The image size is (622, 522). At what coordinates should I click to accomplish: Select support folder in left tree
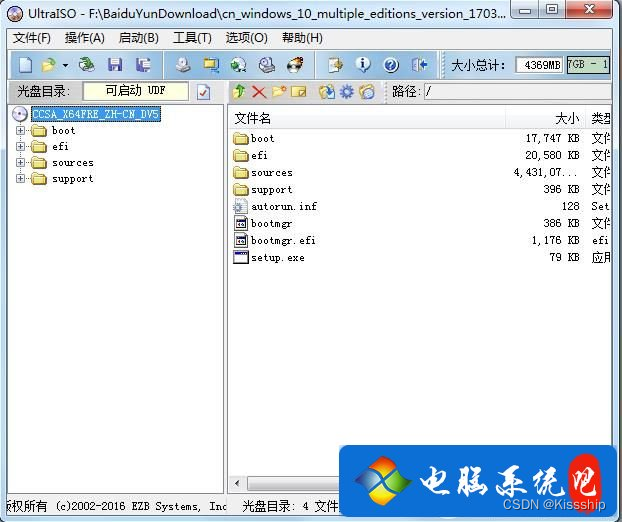coord(73,179)
